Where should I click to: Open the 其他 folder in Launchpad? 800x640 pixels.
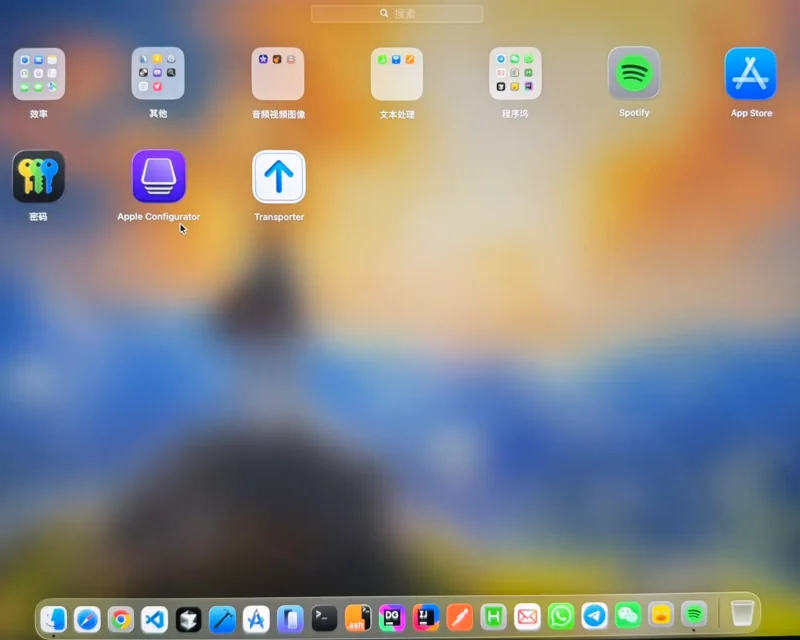tap(158, 73)
